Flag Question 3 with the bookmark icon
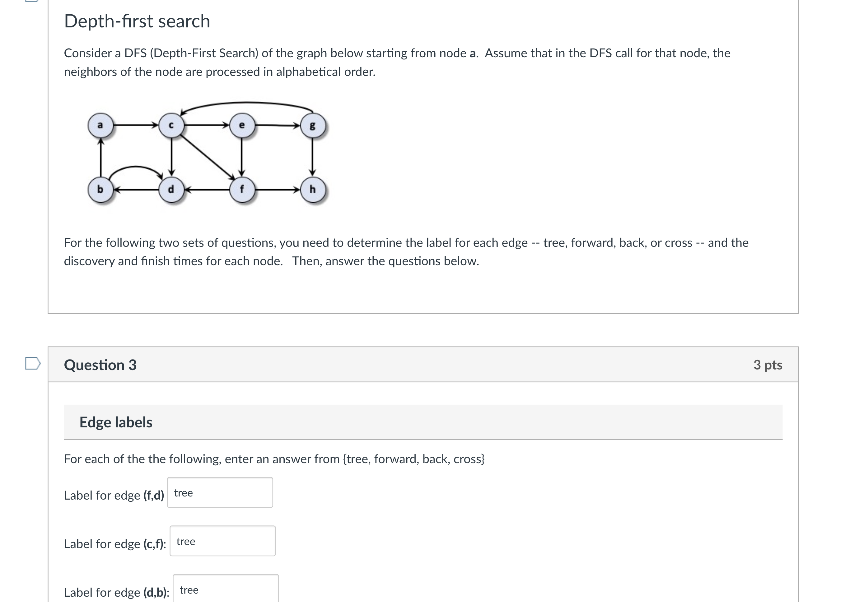 click(x=33, y=364)
